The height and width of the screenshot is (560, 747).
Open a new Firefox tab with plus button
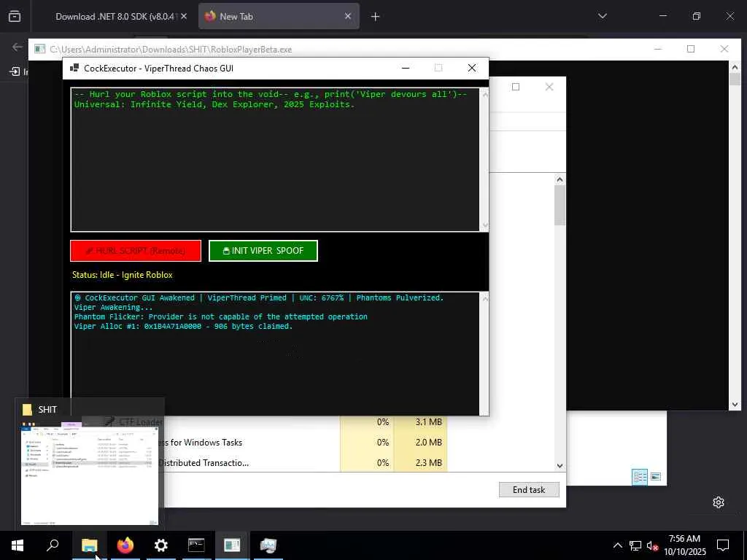tap(376, 17)
